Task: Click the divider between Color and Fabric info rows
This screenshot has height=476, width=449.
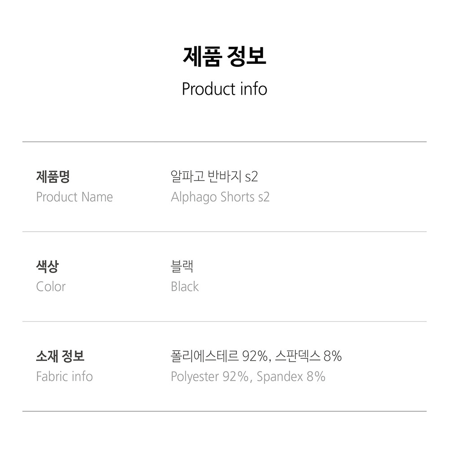Action: [x=224, y=322]
